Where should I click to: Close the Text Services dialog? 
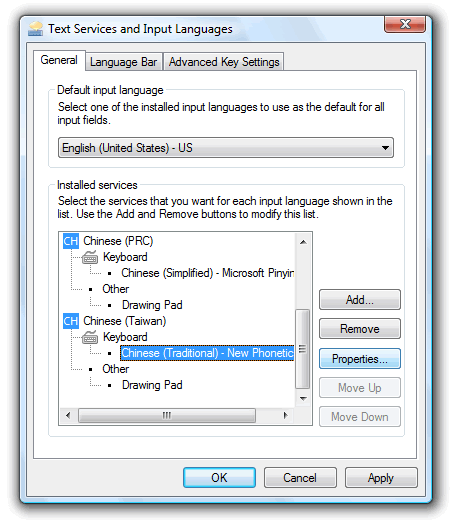point(405,24)
